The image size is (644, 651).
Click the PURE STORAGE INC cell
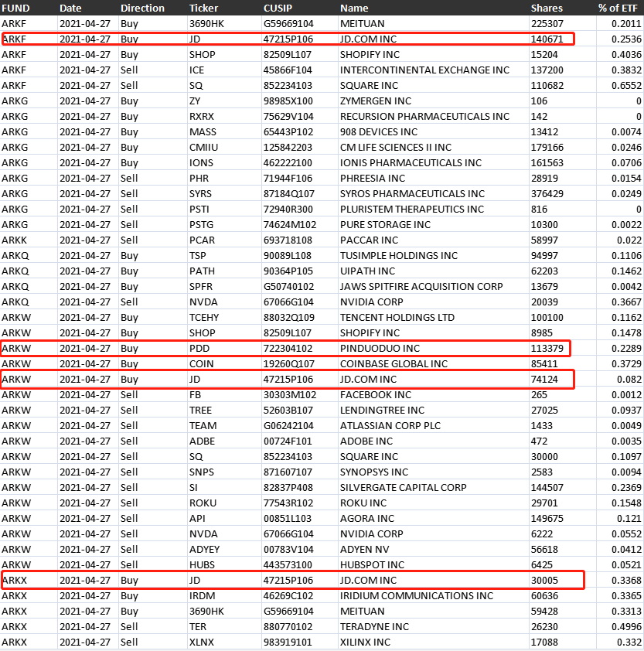[385, 225]
